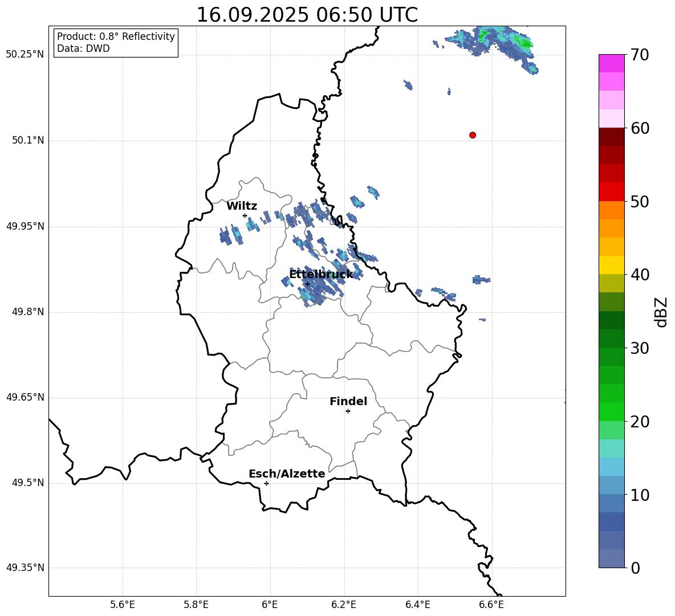Click the 49.95°N latitude label

click(x=25, y=226)
